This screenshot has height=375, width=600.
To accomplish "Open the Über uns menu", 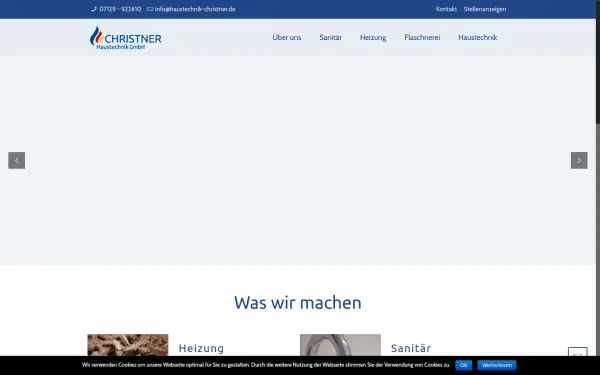I will (287, 38).
